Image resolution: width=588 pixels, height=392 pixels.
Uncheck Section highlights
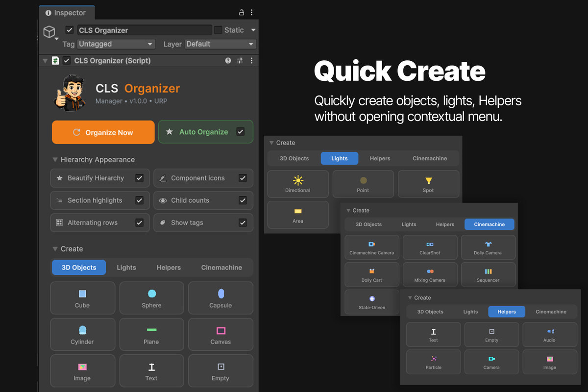pyautogui.click(x=139, y=200)
